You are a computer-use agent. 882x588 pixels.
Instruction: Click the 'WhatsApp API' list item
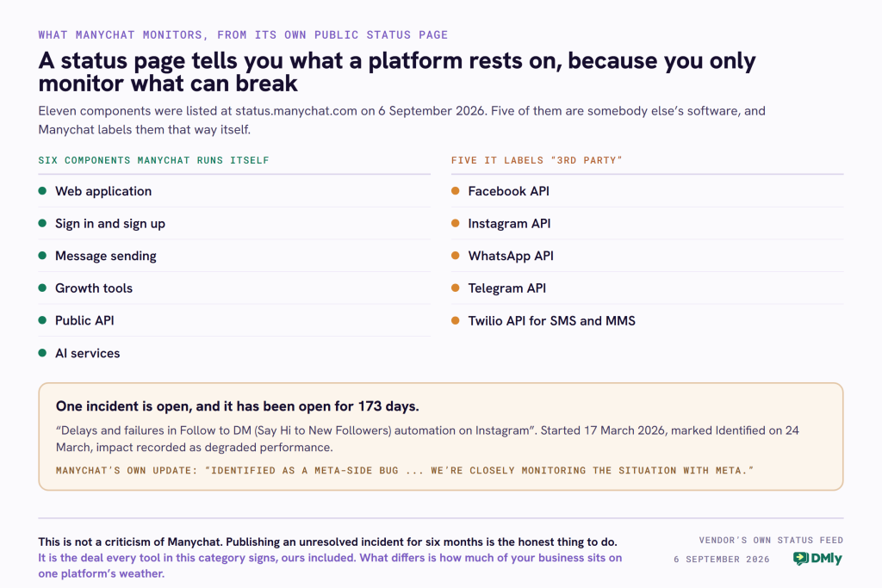pyautogui.click(x=648, y=256)
